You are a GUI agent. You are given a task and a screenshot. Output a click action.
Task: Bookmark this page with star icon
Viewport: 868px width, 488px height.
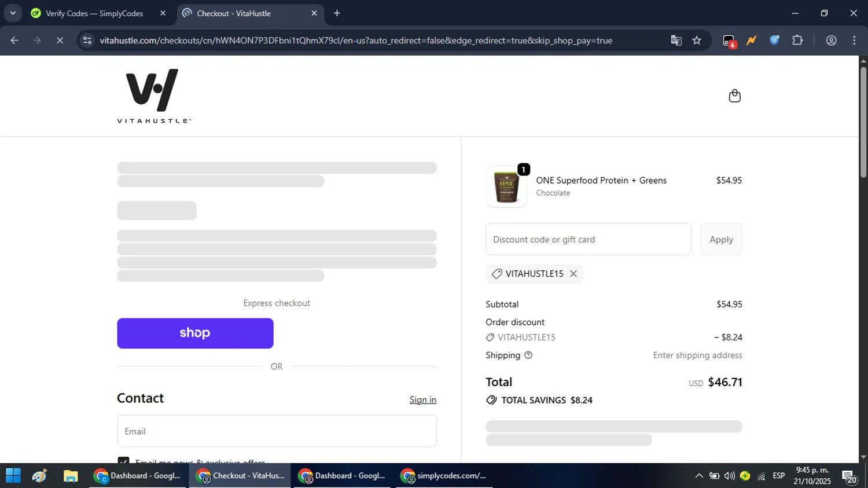pos(697,41)
